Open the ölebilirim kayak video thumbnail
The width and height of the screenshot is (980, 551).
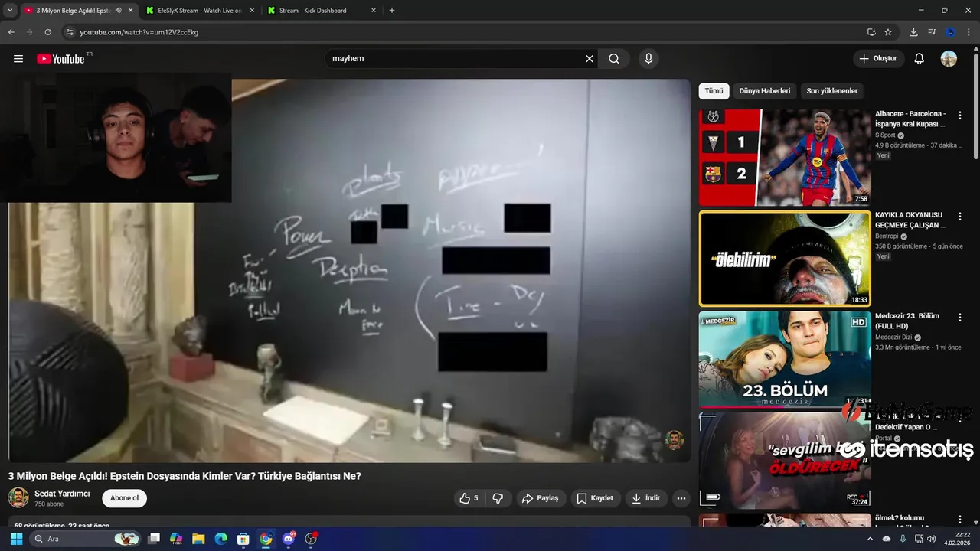[x=785, y=259]
